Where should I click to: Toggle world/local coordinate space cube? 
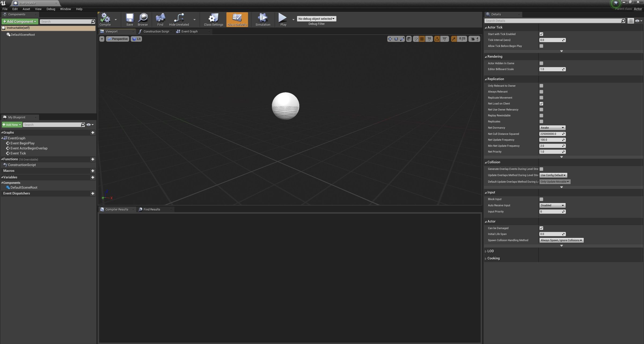pyautogui.click(x=409, y=39)
